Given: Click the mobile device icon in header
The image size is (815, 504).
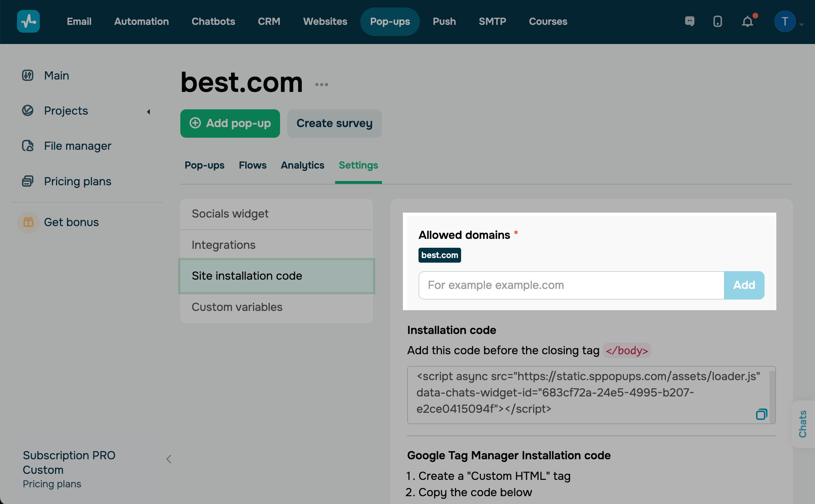Looking at the screenshot, I should 717,21.
